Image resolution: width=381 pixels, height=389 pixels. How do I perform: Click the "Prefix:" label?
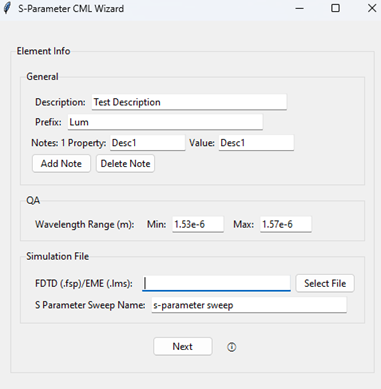pos(48,122)
